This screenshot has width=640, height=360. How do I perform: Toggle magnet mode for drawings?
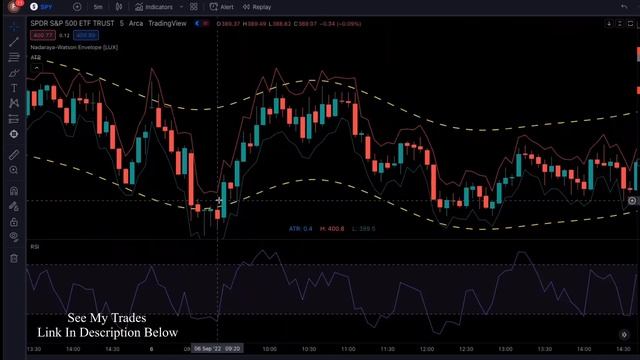(14, 191)
